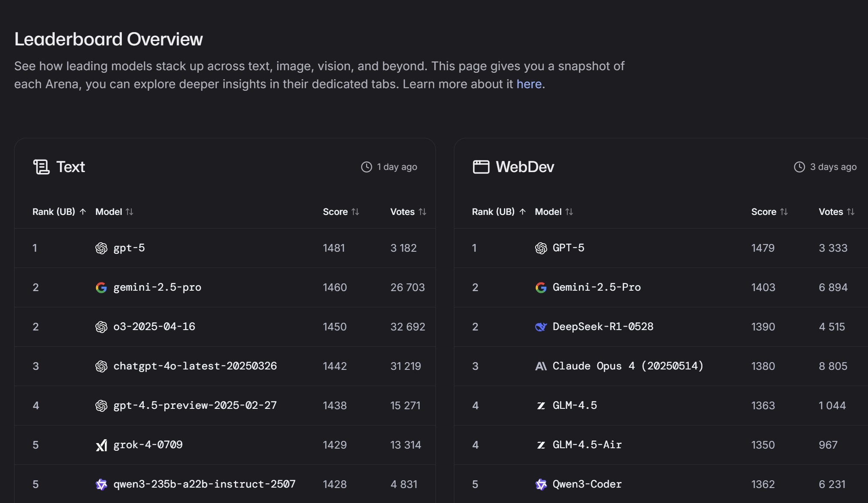Viewport: 868px width, 503px height.
Task: Open the Text leaderboard heading
Action: pyautogui.click(x=71, y=167)
